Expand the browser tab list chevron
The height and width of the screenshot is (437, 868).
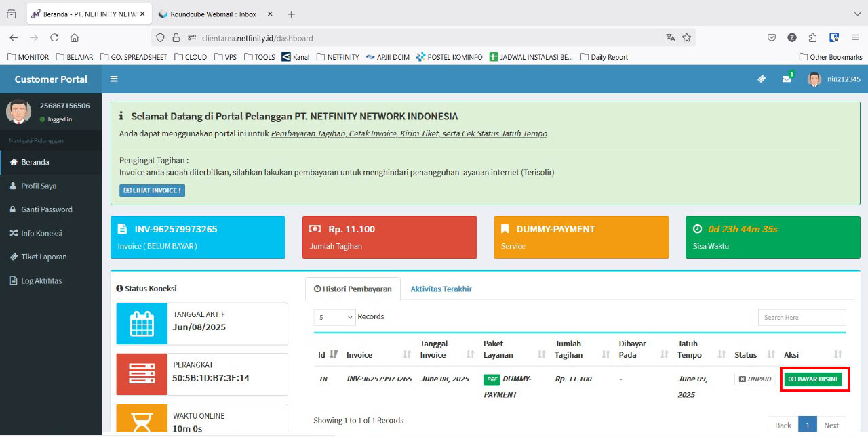click(854, 14)
